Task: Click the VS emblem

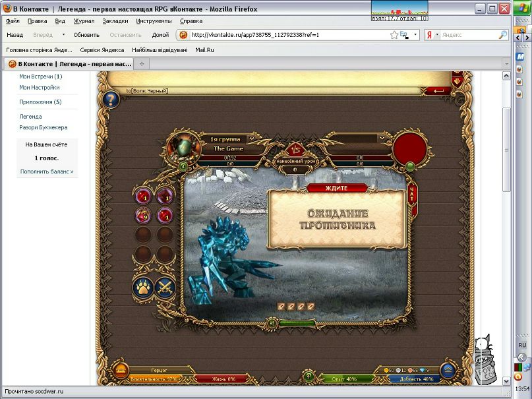Action: point(295,150)
